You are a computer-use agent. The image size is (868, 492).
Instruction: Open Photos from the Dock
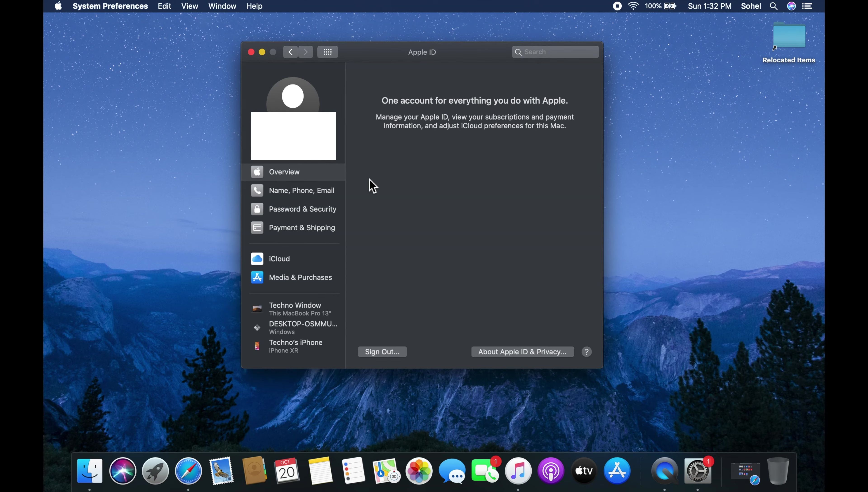point(419,471)
